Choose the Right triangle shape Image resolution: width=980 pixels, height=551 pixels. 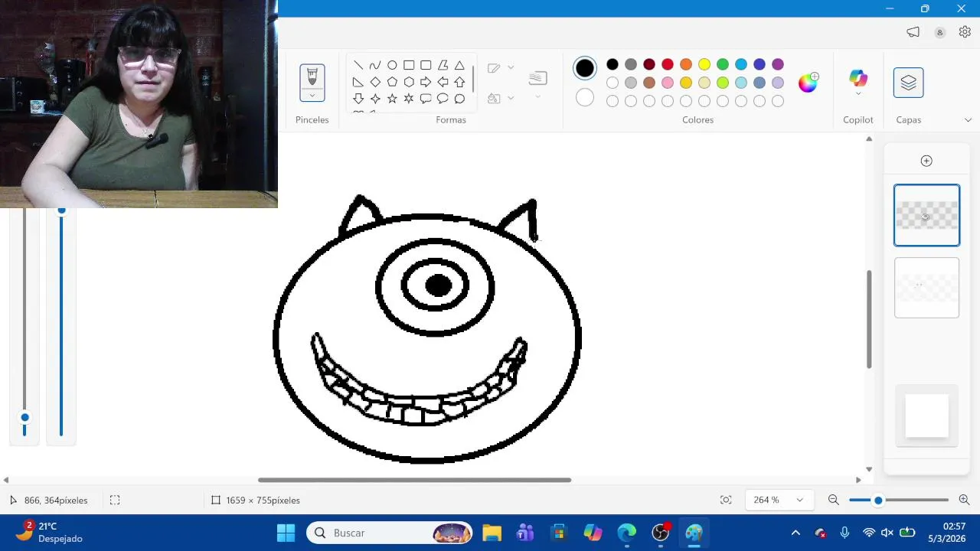coord(358,82)
